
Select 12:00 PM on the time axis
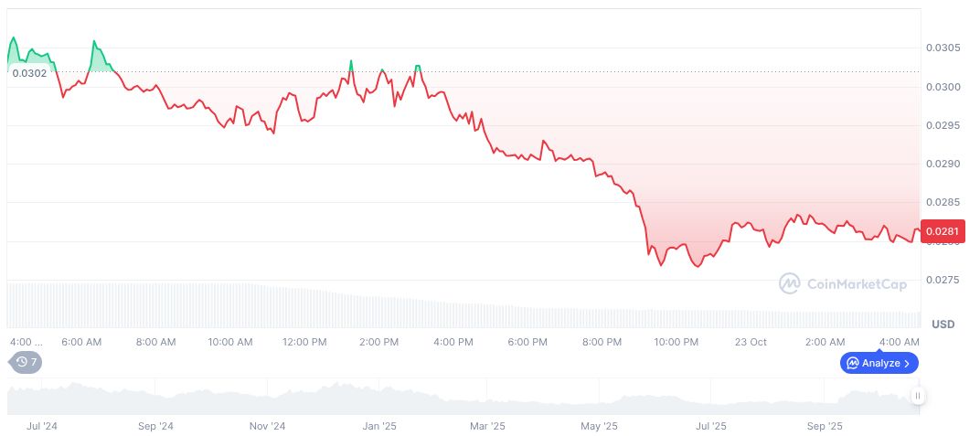pos(304,342)
